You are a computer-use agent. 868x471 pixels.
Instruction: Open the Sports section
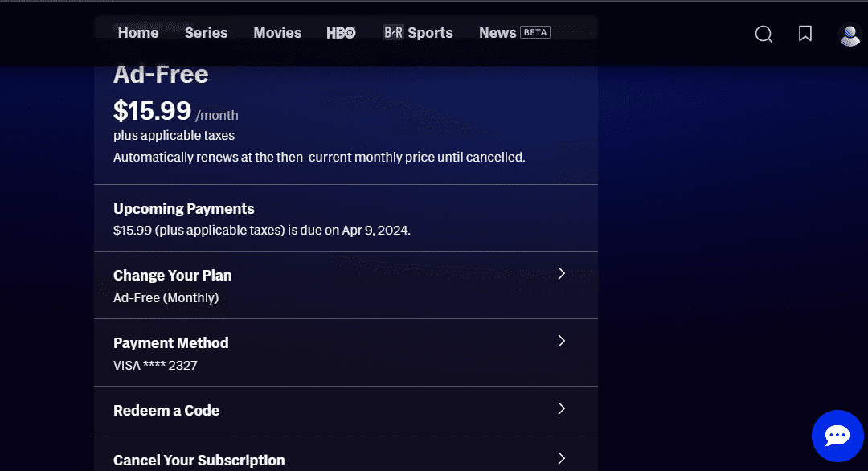pyautogui.click(x=430, y=33)
